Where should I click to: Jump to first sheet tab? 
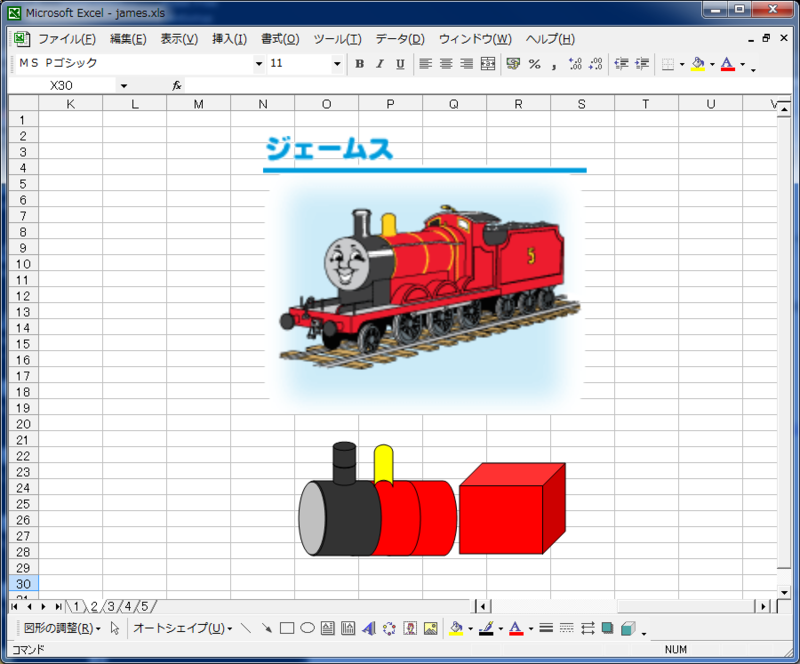coord(14,606)
